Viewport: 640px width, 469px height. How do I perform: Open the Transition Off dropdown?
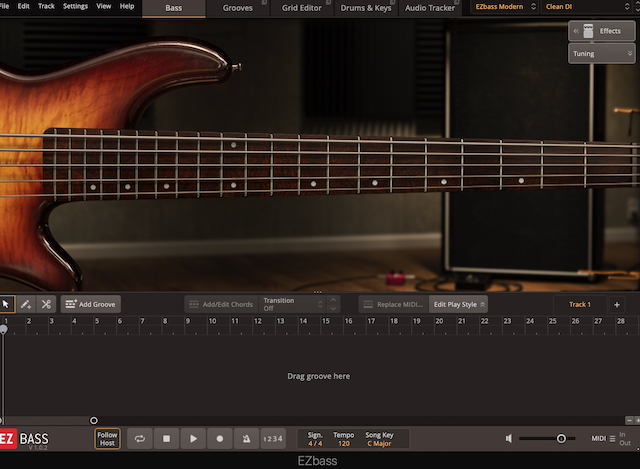click(292, 305)
